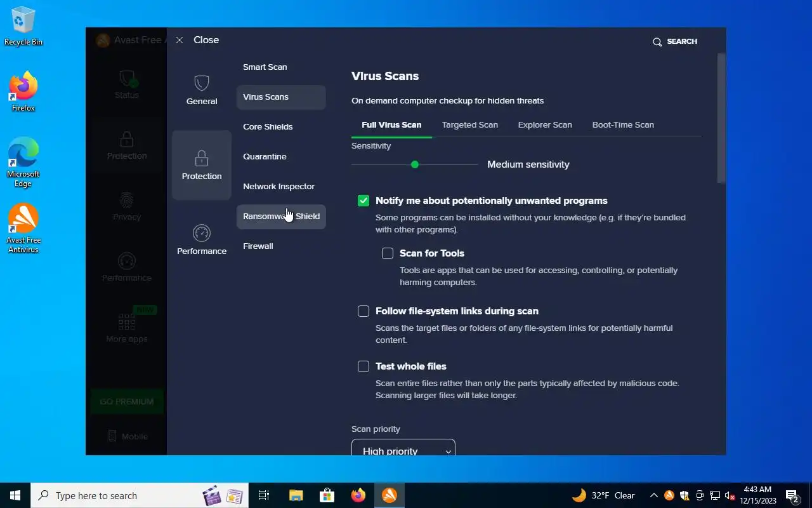Click Avast icon in system tray

pyautogui.click(x=669, y=495)
